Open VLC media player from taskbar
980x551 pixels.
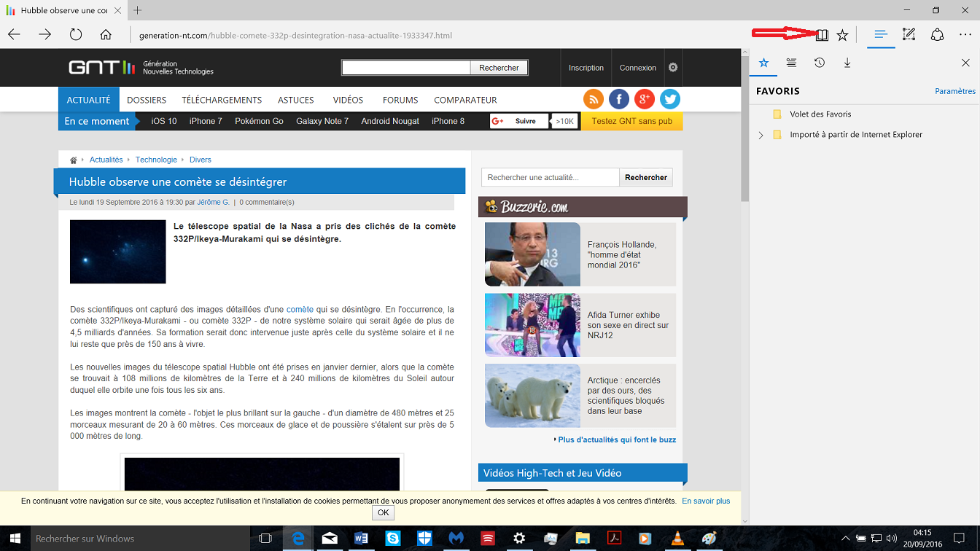pos(677,539)
